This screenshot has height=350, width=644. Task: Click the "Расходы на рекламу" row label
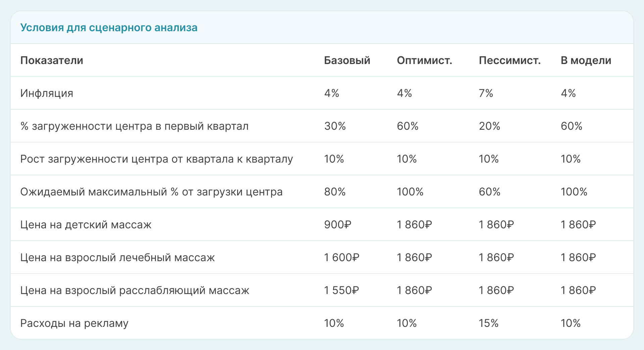click(74, 323)
